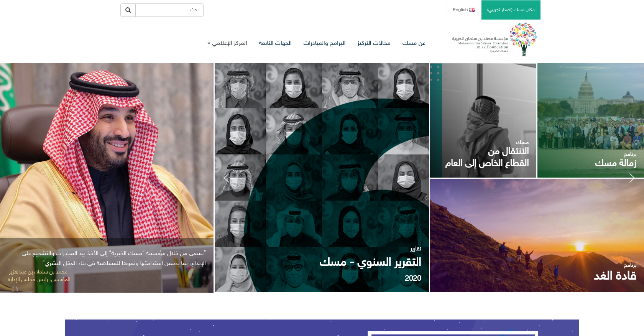Open the قادة الغد program tile
The image size is (644, 336).
click(537, 236)
